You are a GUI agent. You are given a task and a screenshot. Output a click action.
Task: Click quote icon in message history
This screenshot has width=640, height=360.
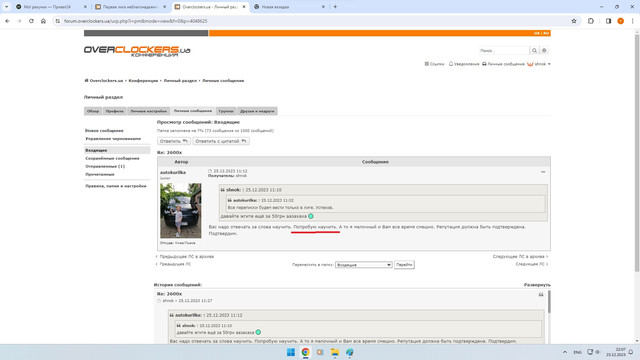(541, 295)
